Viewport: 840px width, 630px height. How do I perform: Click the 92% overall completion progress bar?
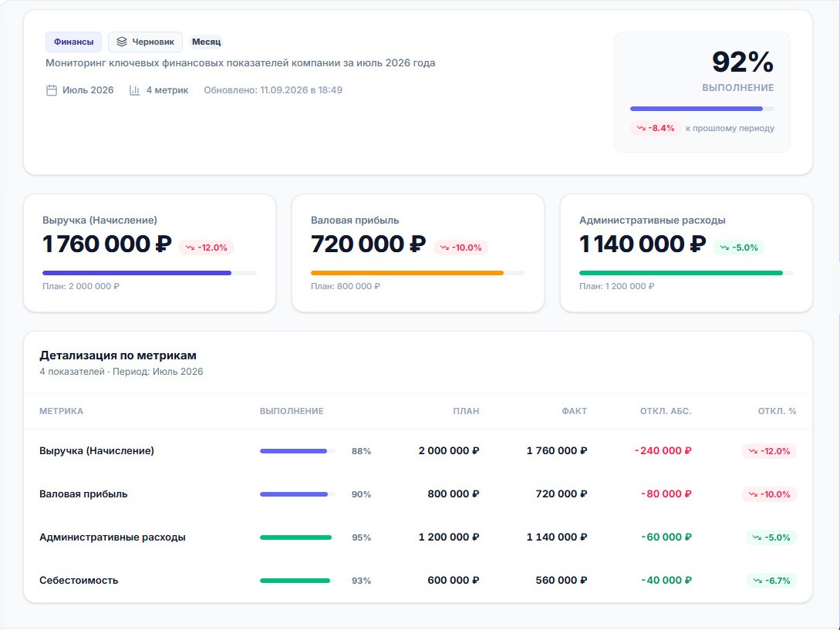coord(702,109)
